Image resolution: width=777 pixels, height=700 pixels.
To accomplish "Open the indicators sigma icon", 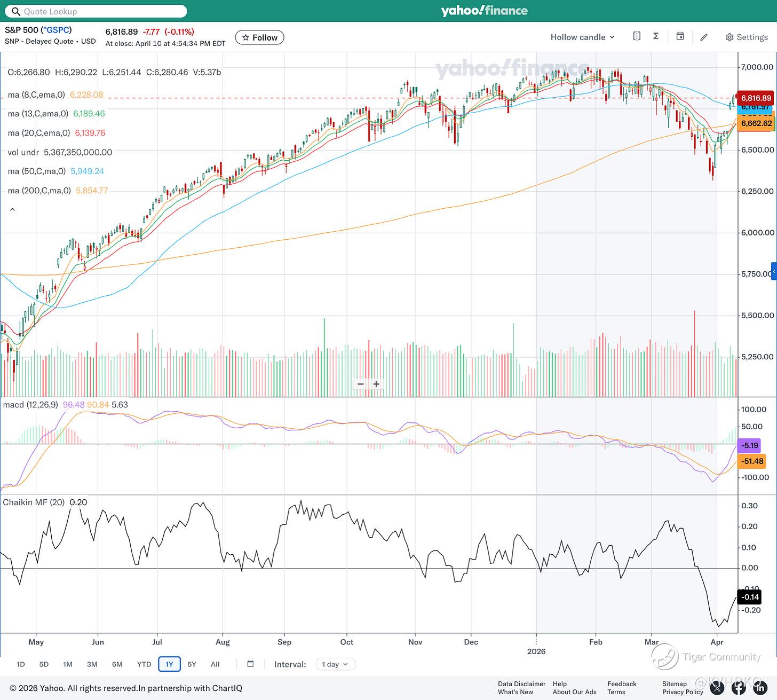I will (x=656, y=36).
